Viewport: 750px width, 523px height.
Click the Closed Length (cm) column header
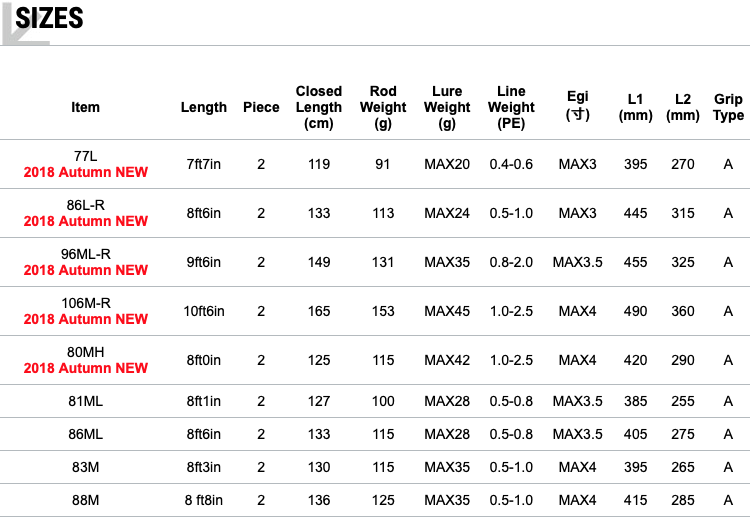pos(319,107)
